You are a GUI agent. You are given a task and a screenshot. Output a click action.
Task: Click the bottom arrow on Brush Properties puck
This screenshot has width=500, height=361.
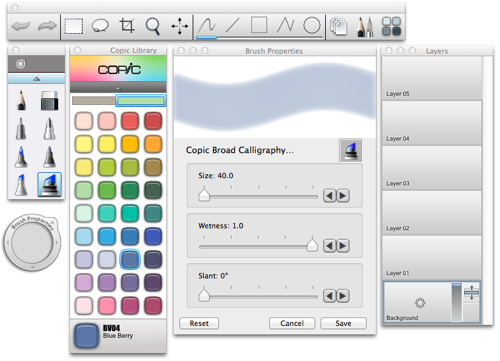coord(32,267)
